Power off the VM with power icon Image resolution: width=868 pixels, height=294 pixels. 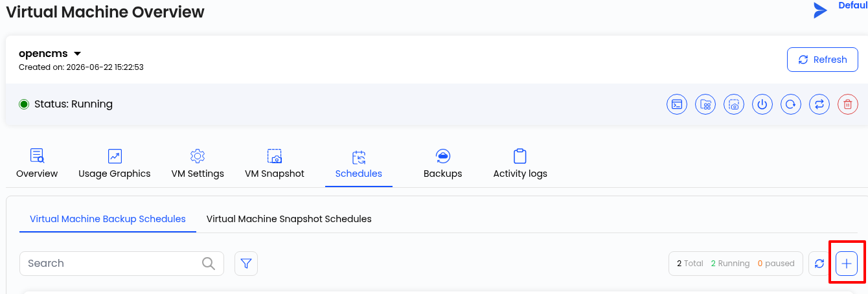click(762, 104)
